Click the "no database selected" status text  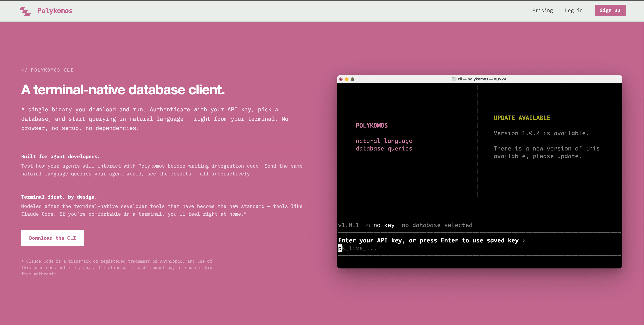click(x=437, y=225)
